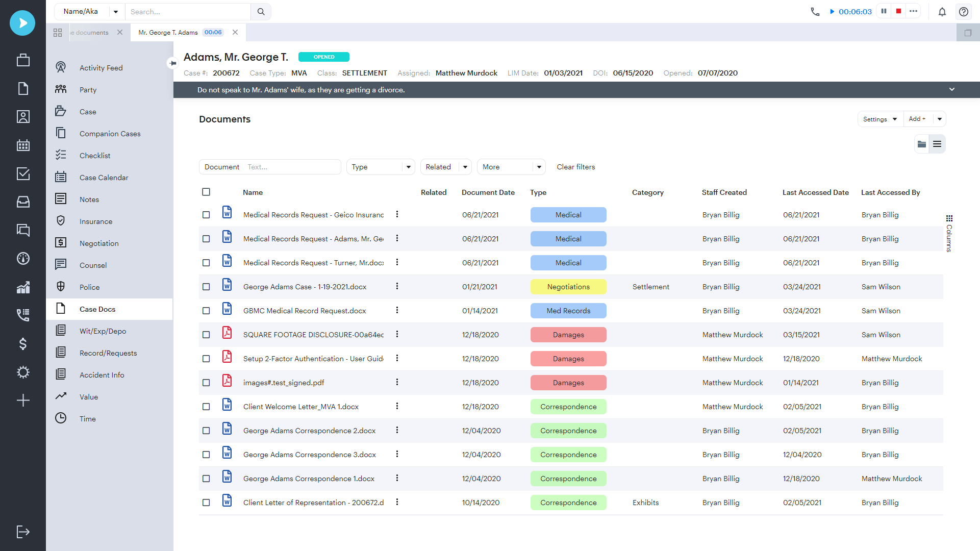Stop the timer with red square button
Viewport: 980px width, 551px height.
(x=898, y=11)
